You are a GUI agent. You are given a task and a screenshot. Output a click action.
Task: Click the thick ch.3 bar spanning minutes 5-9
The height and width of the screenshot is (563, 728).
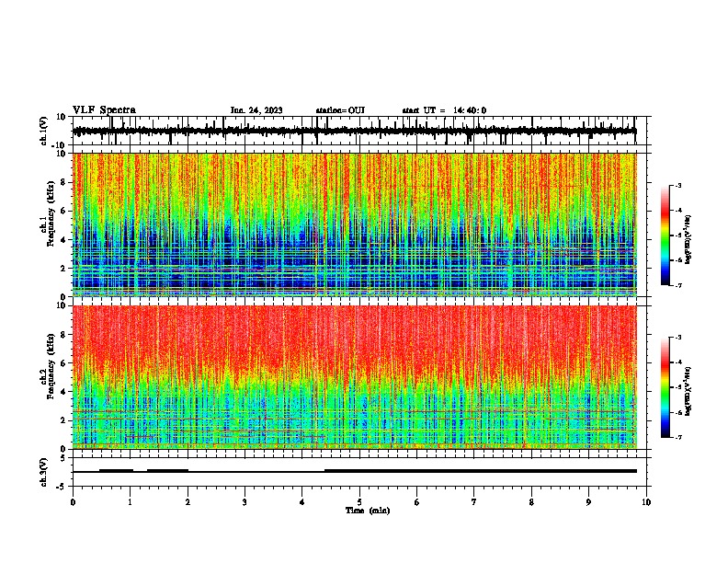481,471
